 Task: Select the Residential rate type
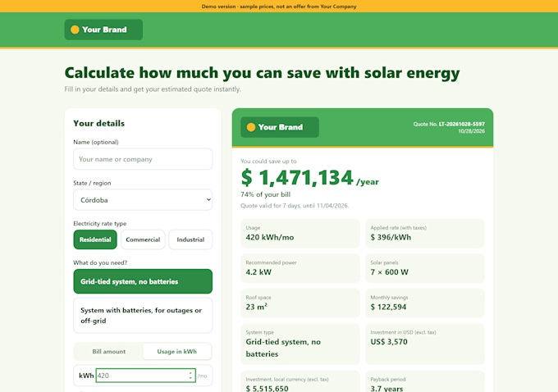[x=95, y=239]
